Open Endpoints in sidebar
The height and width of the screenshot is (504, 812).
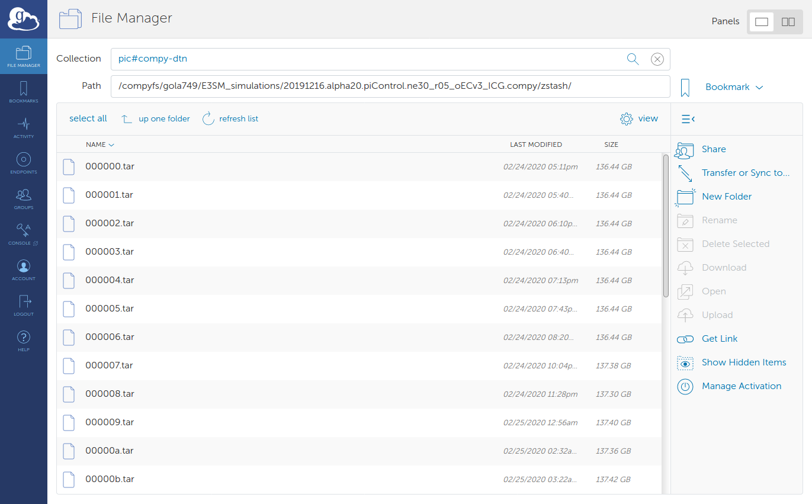[24, 163]
